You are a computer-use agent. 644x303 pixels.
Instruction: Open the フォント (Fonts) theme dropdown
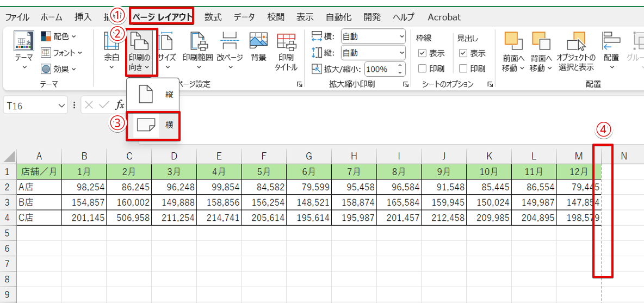pyautogui.click(x=61, y=53)
